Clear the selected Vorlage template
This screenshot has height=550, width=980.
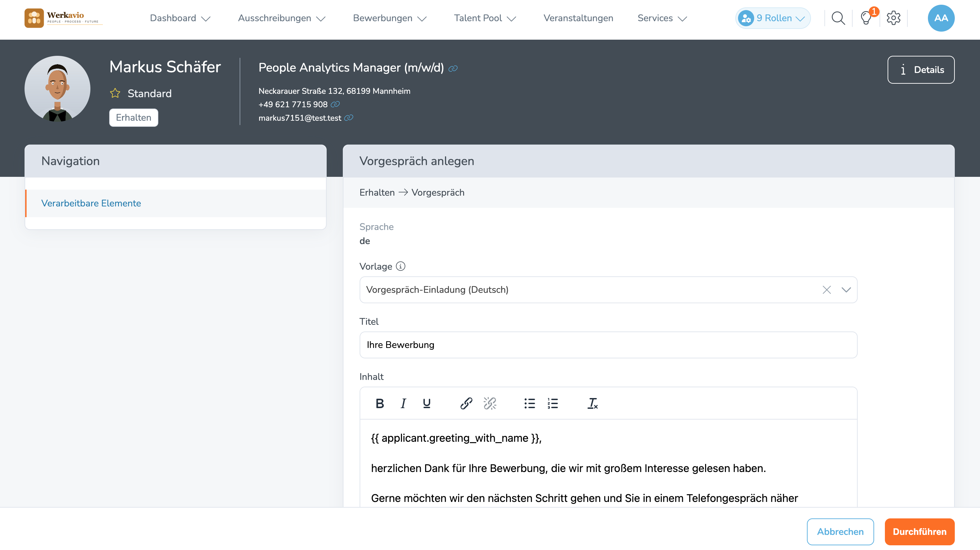click(826, 290)
